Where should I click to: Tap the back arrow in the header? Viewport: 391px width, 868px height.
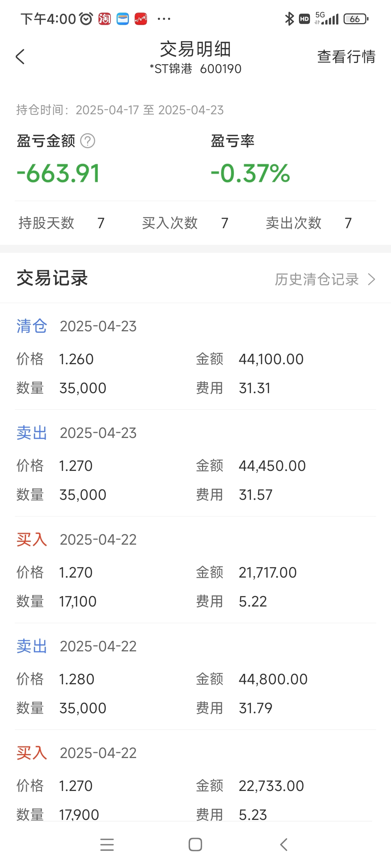[20, 57]
